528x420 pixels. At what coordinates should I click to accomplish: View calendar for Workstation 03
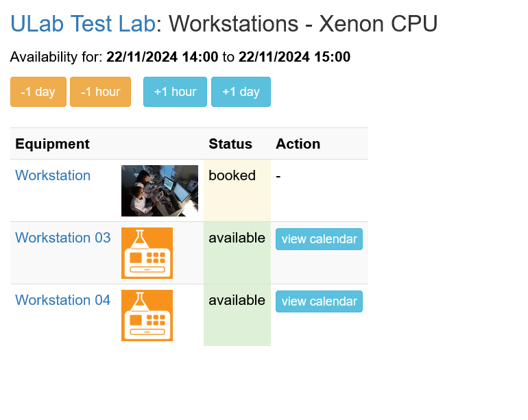319,239
